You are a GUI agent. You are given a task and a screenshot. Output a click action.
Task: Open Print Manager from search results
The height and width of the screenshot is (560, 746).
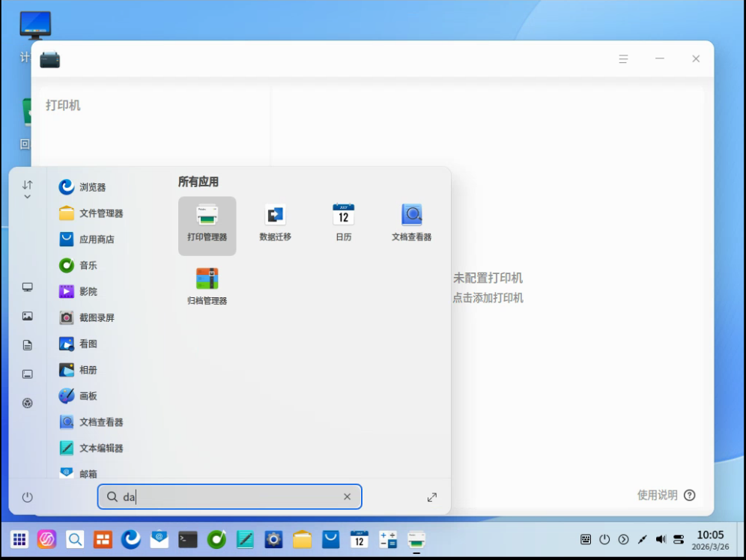[x=207, y=226]
